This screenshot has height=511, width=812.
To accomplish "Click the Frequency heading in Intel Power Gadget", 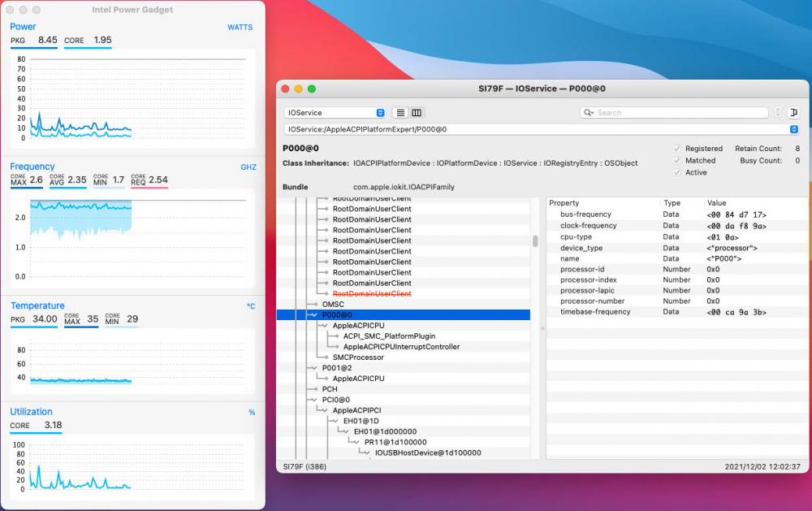I will coord(32,167).
